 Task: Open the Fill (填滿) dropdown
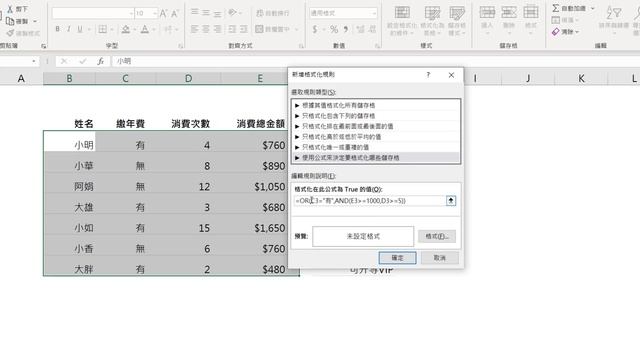[565, 20]
